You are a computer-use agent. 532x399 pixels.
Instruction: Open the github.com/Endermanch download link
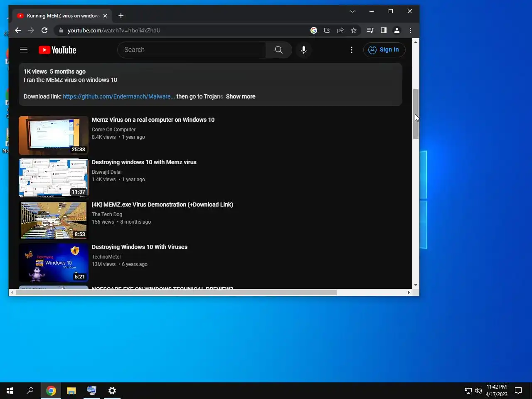click(x=119, y=96)
